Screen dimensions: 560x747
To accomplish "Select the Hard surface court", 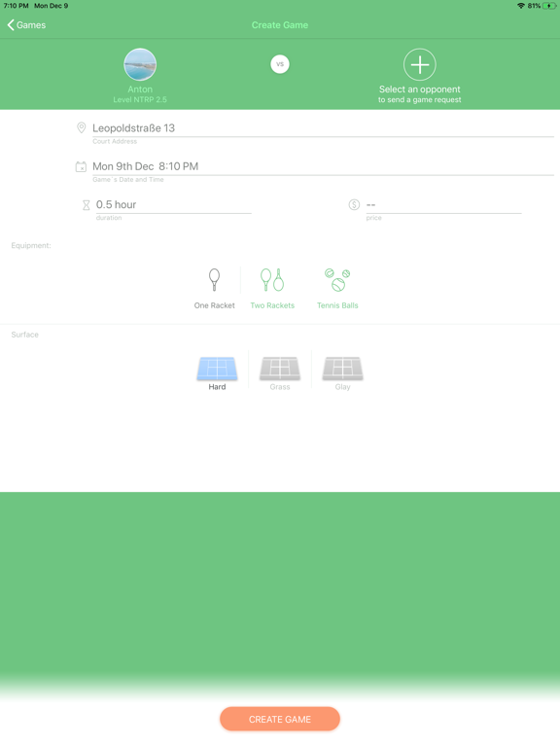I will [217, 373].
